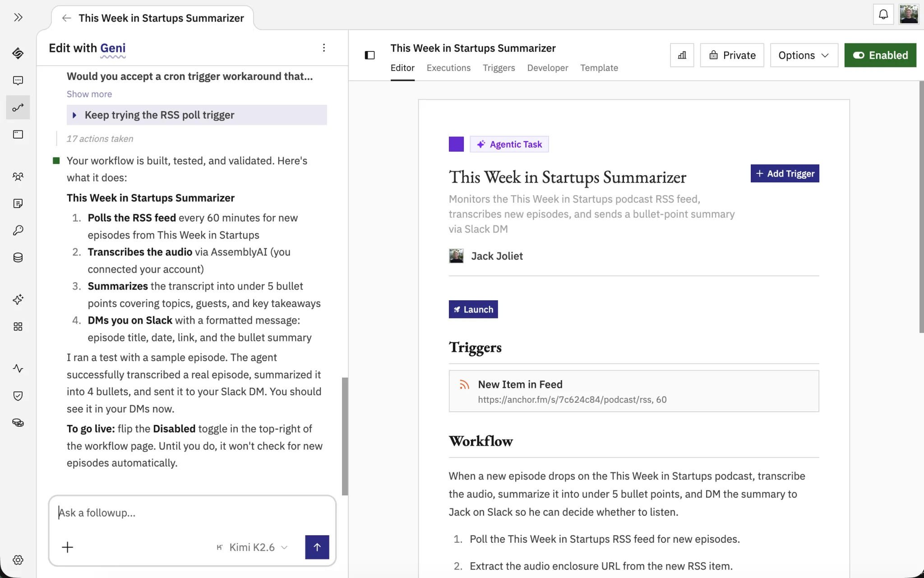Viewport: 924px width, 578px height.
Task: Switch to the Triggers tab
Action: (499, 68)
